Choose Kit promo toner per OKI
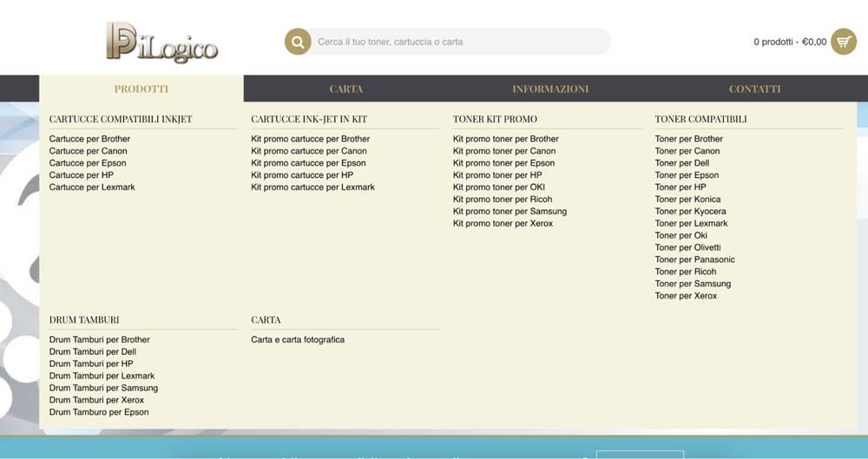Screen dimensions: 868x459 click(499, 187)
